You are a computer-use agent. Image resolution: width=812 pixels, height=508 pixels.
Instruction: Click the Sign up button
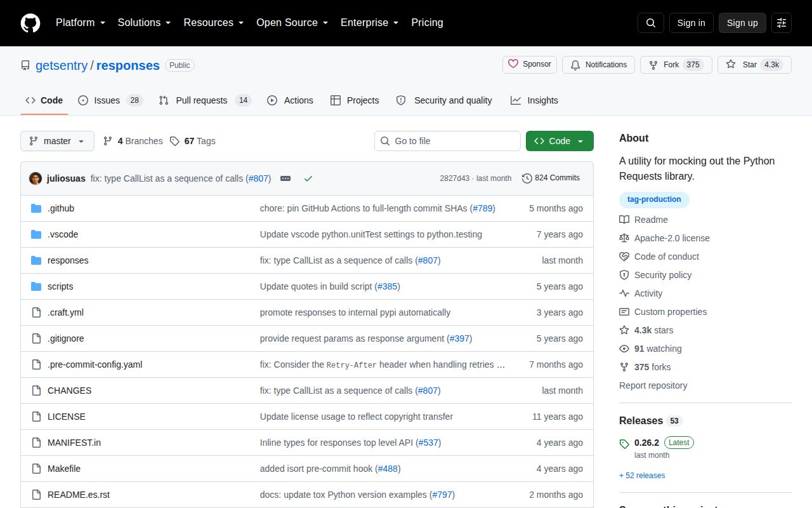[x=742, y=23]
